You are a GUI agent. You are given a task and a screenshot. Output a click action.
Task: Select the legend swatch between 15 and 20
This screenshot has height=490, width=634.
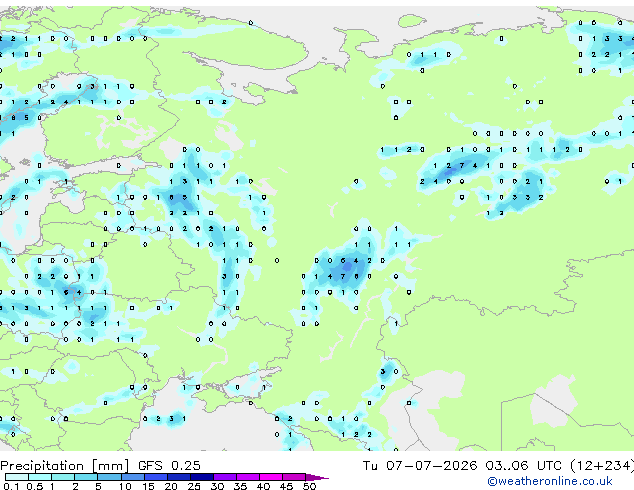click(x=155, y=477)
